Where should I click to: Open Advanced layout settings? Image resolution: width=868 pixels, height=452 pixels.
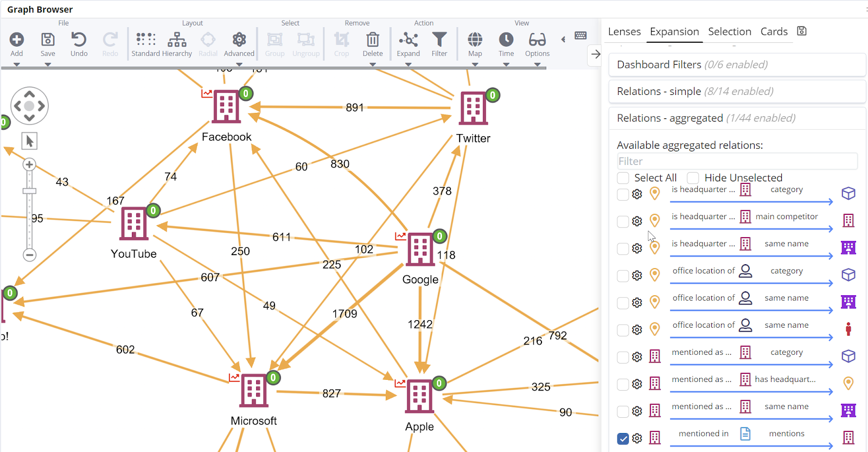(239, 40)
